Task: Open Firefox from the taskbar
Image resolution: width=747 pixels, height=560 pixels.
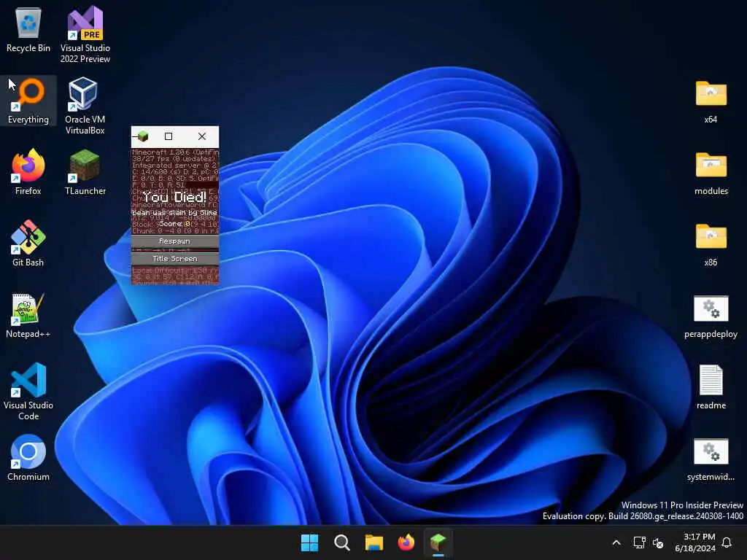Action: pyautogui.click(x=406, y=542)
